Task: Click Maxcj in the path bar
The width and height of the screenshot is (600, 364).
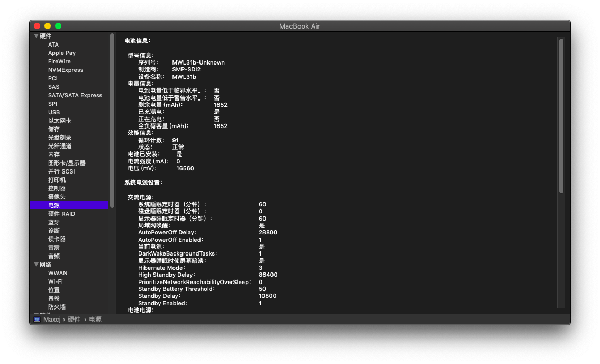Action: pyautogui.click(x=52, y=319)
